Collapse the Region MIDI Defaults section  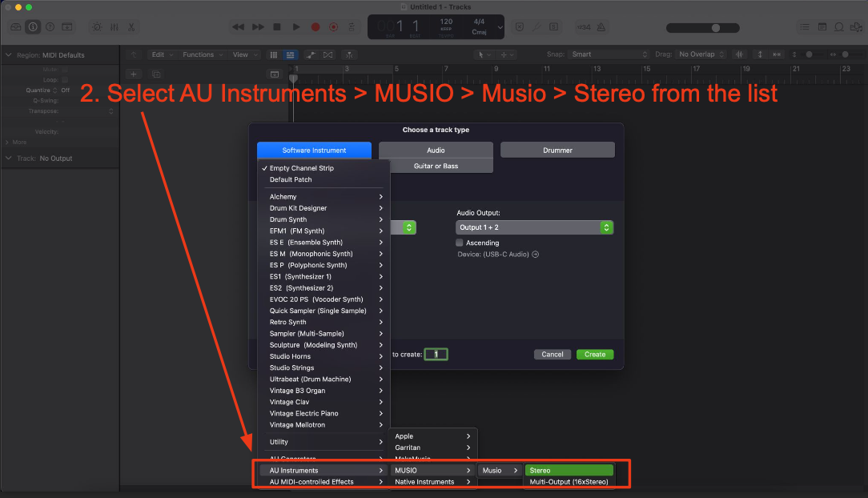(8, 54)
